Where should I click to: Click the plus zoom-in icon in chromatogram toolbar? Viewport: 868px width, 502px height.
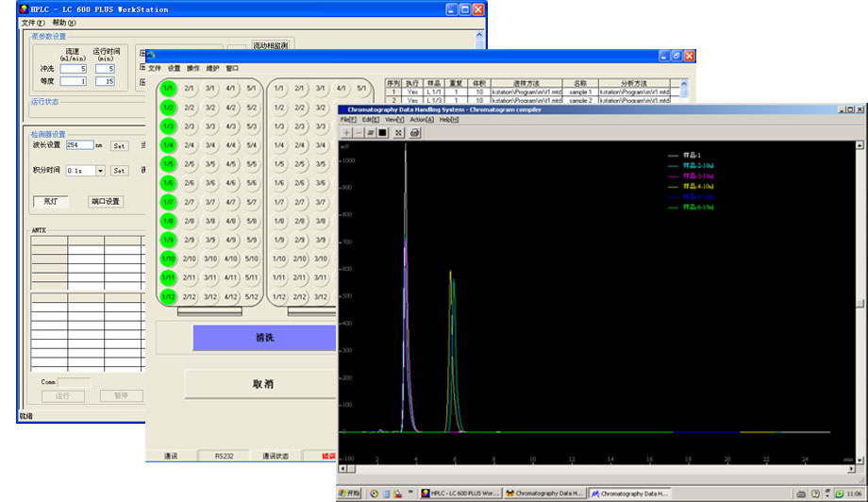click(347, 133)
